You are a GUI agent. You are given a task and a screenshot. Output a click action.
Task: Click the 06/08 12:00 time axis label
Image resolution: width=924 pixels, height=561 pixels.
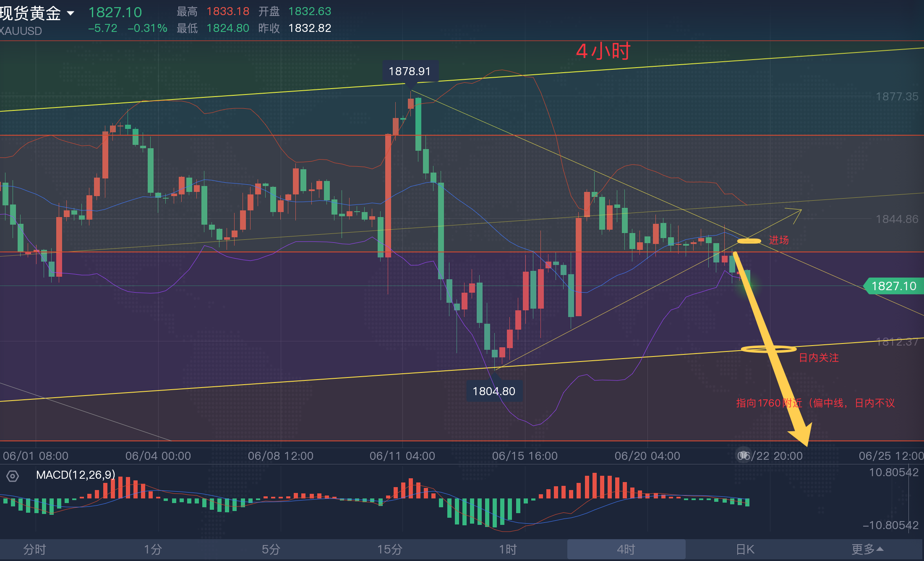click(x=280, y=456)
